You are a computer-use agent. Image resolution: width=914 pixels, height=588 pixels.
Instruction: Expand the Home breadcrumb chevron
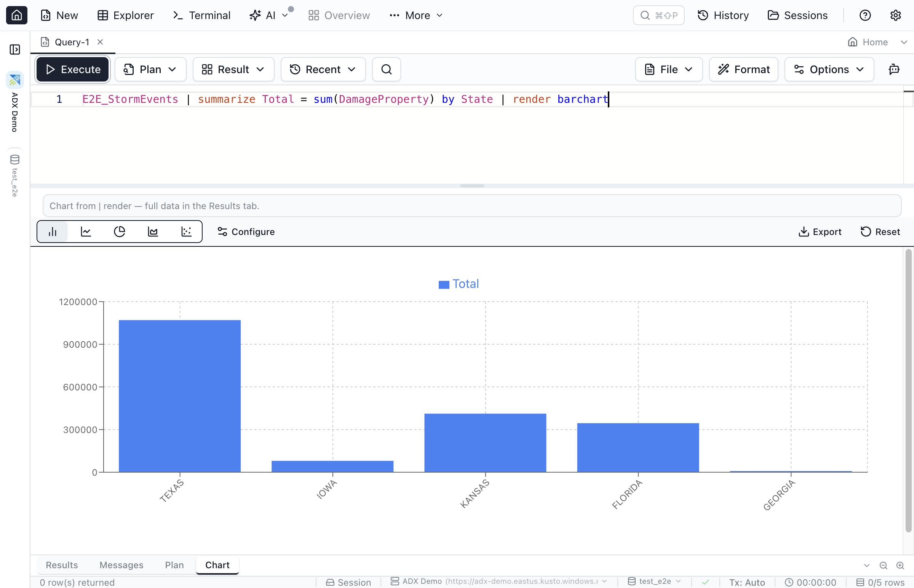[904, 42]
